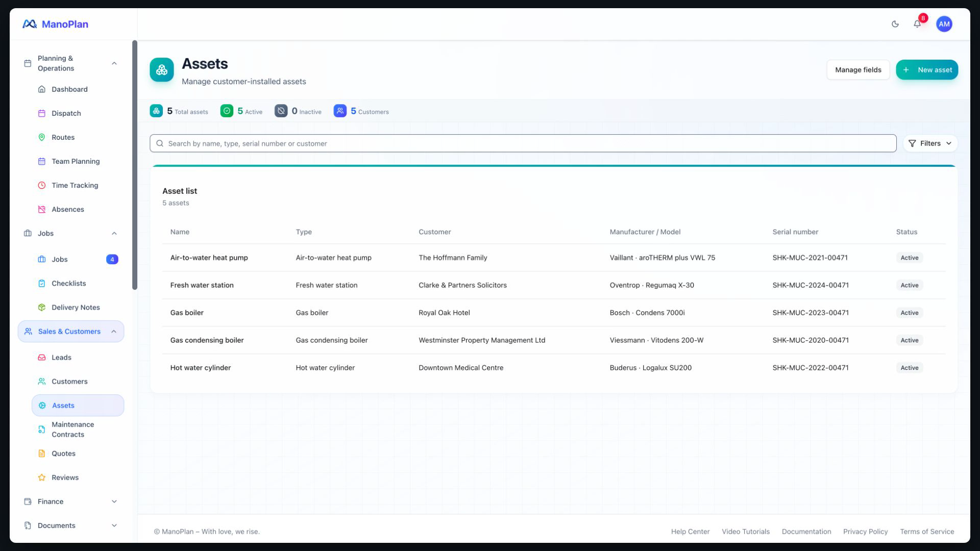Click the Royal Oak Hotel customer cell
This screenshot has width=980, height=551.
click(444, 313)
